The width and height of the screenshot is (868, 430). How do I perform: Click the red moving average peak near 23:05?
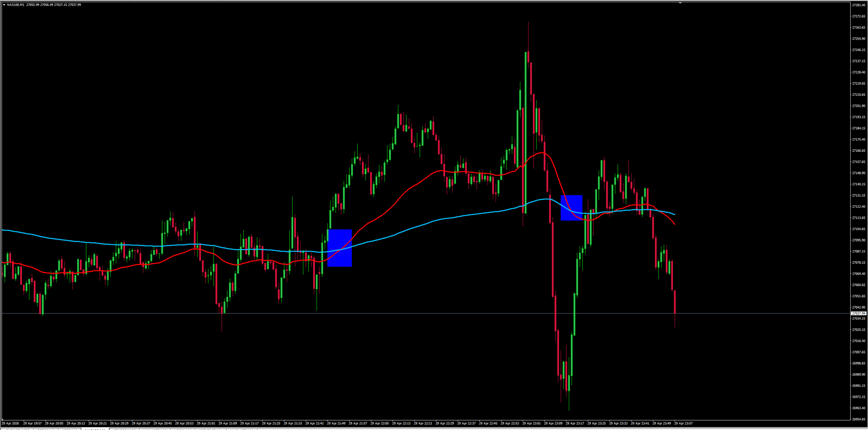(x=542, y=153)
